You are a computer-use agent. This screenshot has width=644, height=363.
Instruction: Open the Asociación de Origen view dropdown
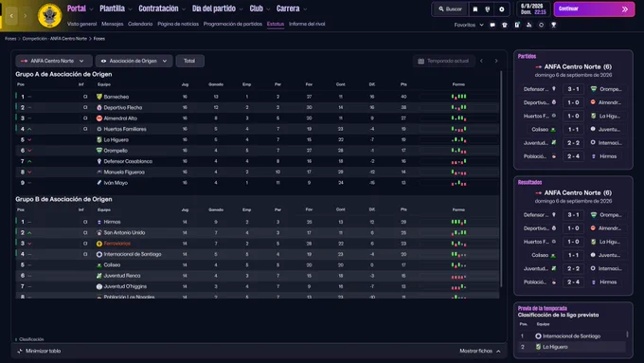(134, 61)
